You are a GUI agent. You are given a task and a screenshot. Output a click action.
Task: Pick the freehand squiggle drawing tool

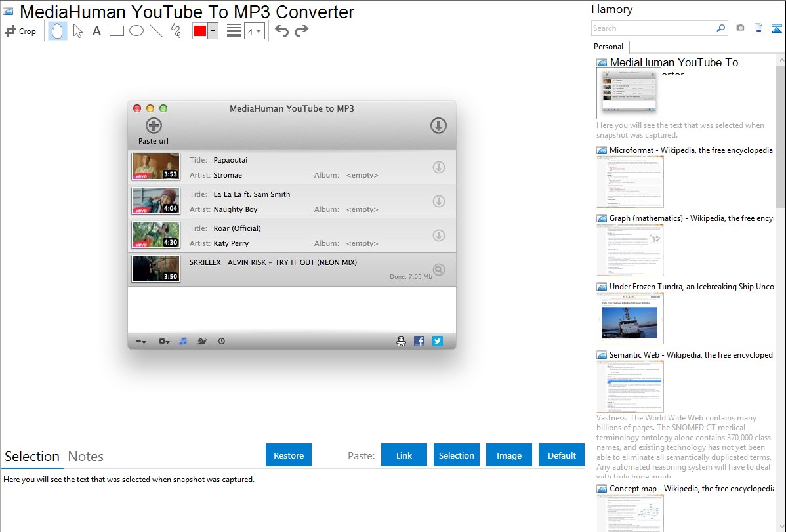click(x=176, y=31)
